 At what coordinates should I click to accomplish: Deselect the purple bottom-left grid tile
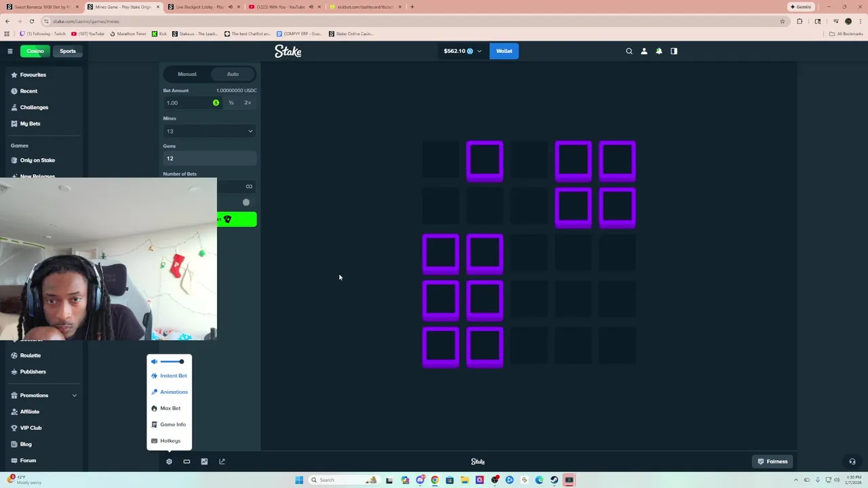(x=441, y=347)
